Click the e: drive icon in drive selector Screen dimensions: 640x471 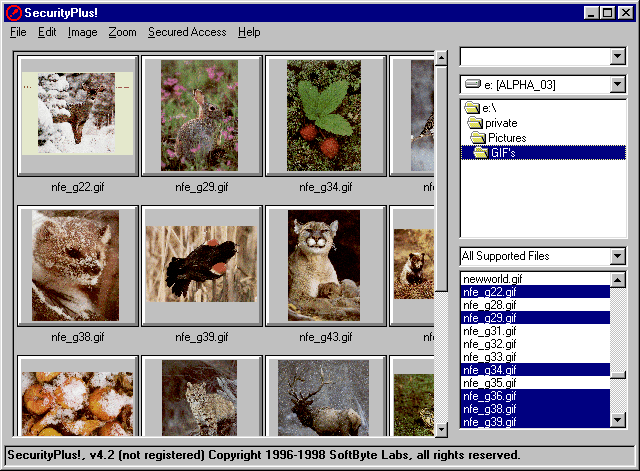click(473, 84)
